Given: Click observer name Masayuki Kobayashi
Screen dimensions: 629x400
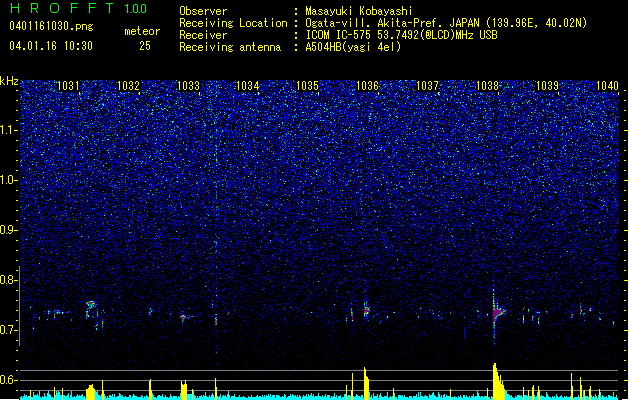Looking at the screenshot, I should click(x=359, y=11).
